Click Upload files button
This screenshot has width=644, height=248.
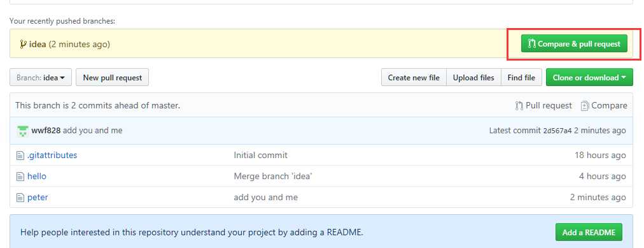[x=473, y=77]
